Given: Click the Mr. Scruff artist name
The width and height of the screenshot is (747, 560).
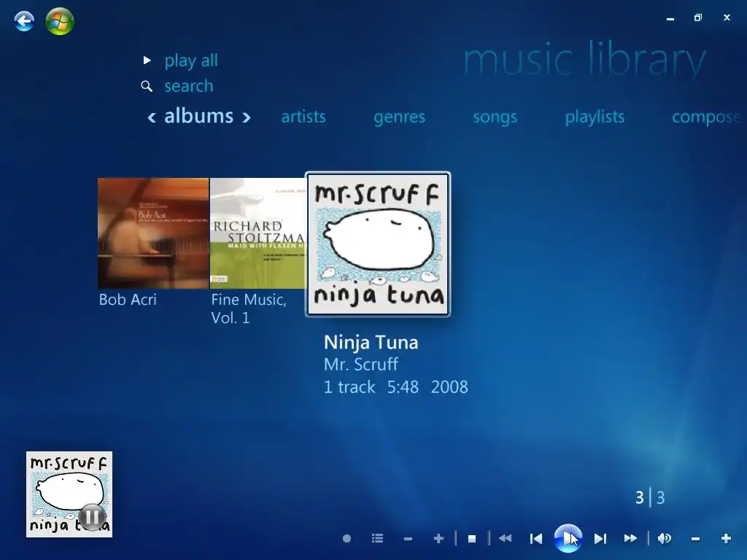Looking at the screenshot, I should (360, 365).
